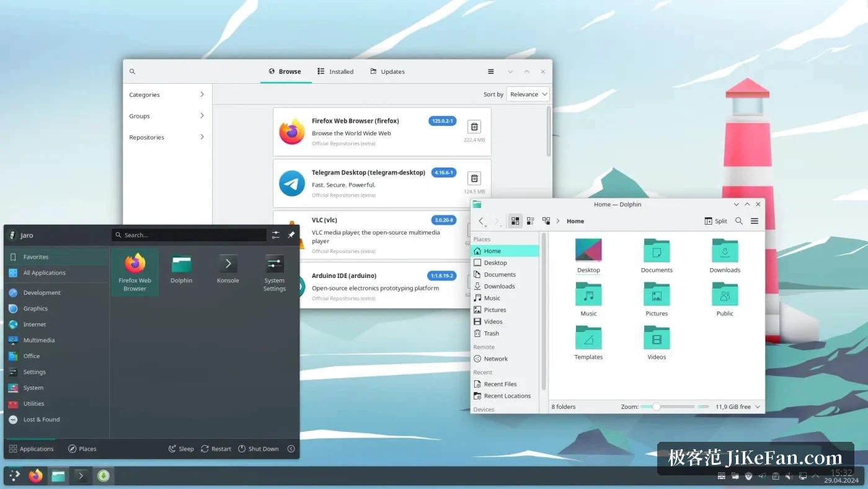Viewport: 868px width, 489px height.
Task: Select All Applications in the launcher sidebar
Action: [x=57, y=272]
